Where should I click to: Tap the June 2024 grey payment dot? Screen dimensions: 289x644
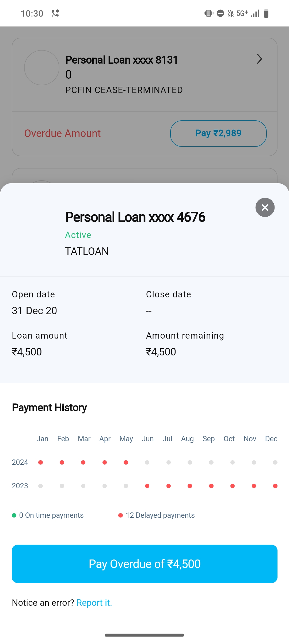[x=147, y=462]
